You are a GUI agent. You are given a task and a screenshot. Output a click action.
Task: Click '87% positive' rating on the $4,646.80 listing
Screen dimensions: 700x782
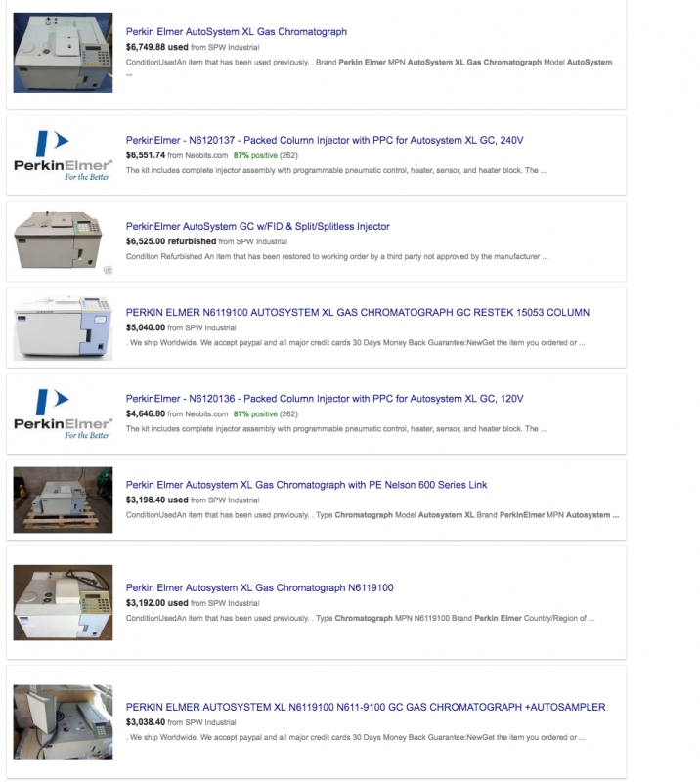point(255,413)
